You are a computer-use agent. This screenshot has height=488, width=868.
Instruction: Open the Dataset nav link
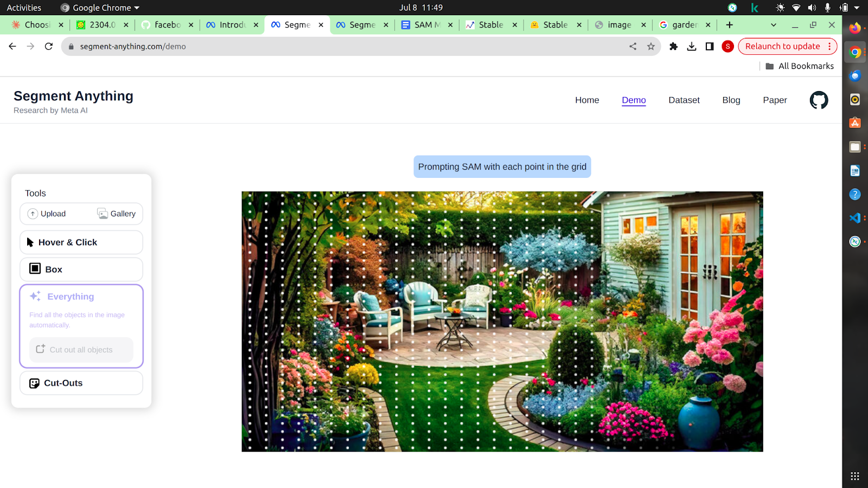(684, 100)
